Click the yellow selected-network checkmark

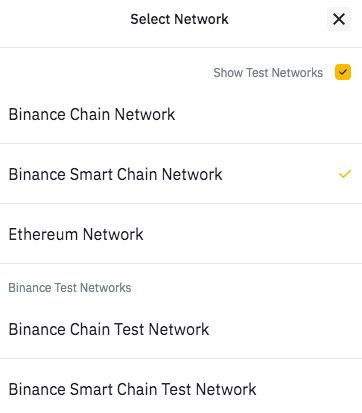tap(345, 174)
